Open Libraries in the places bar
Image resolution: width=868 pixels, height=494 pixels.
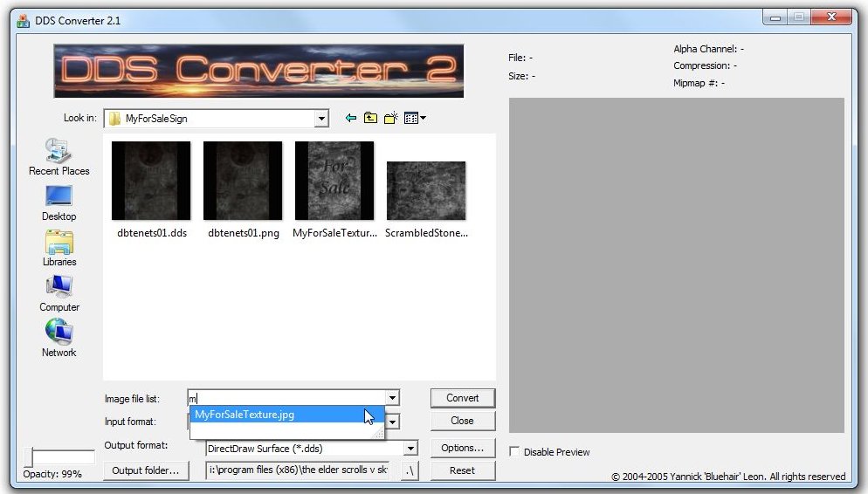pyautogui.click(x=59, y=249)
